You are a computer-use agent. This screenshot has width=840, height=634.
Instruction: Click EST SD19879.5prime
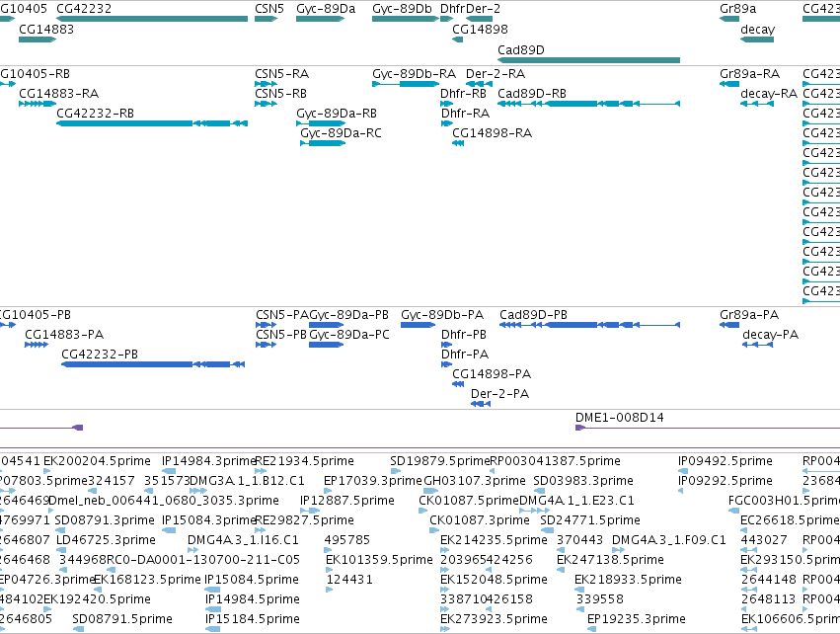coord(440,461)
